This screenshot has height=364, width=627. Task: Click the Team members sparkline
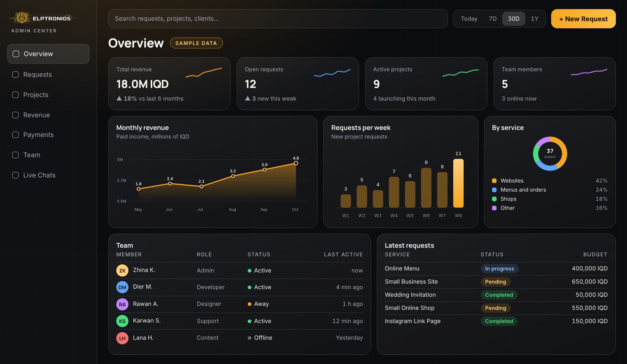[x=589, y=72]
